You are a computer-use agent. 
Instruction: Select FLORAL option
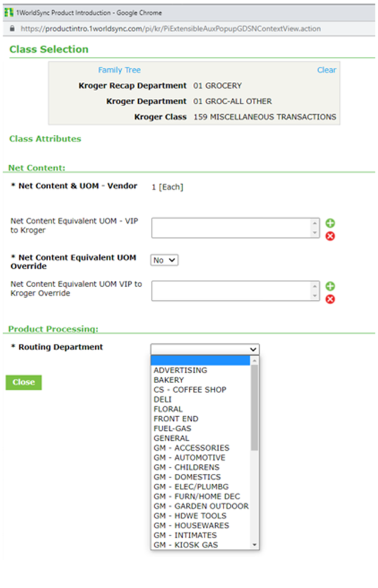pyautogui.click(x=200, y=409)
